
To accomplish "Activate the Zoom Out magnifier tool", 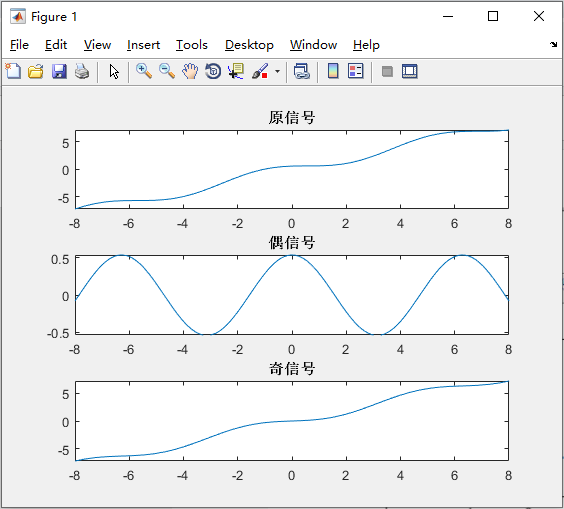I will click(x=167, y=71).
